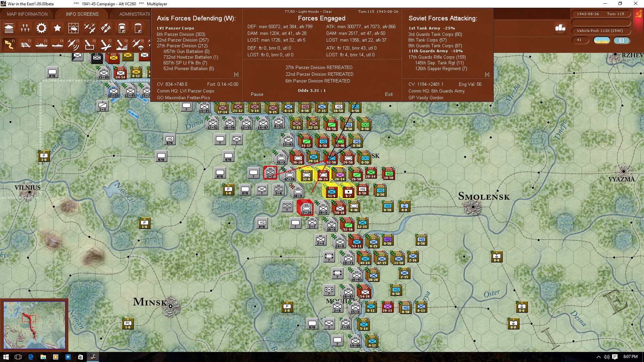Expand Soviet attacking forces list arrow
The image size is (644, 362).
[487, 74]
